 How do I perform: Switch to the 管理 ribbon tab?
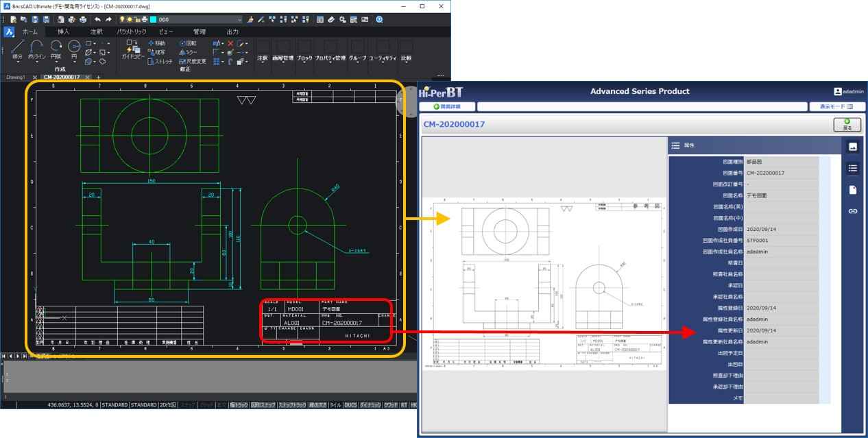[200, 32]
